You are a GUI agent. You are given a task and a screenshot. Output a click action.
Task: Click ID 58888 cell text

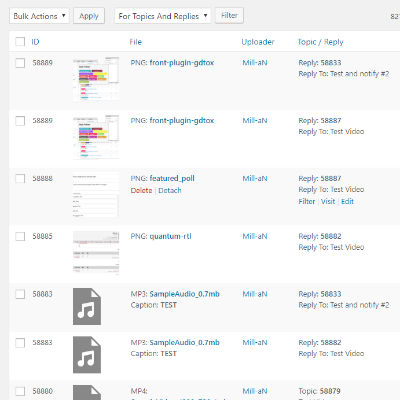(x=42, y=178)
